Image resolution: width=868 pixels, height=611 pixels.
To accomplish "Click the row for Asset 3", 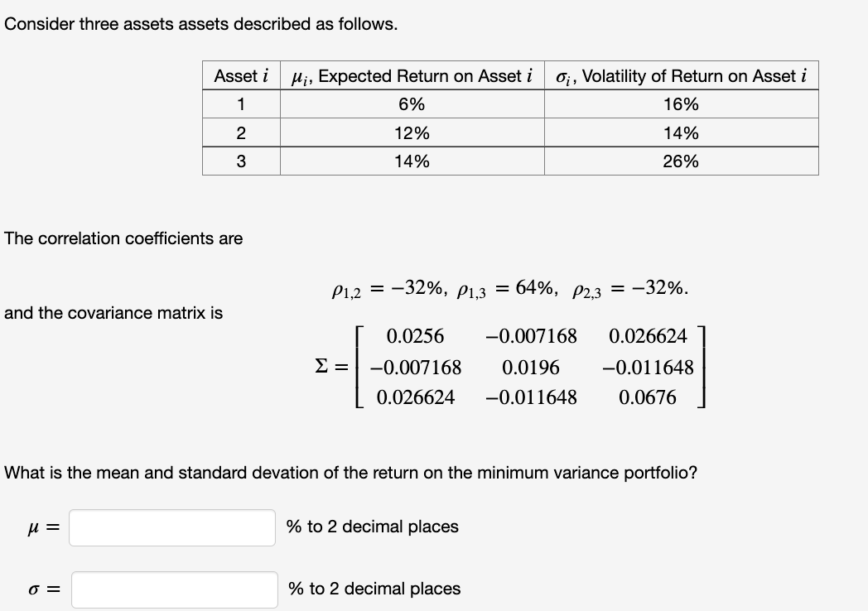I will 241,161.
